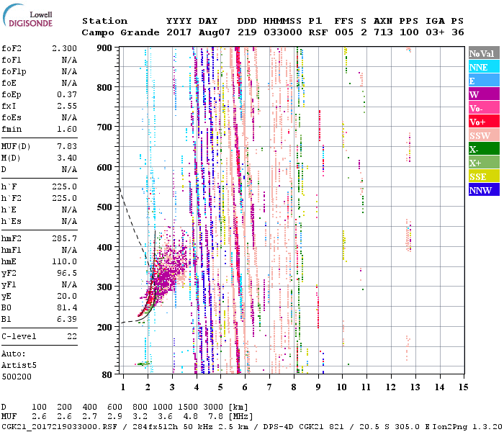Viewport: 504px width, 432px height.
Task: Select the X- dark green legend swatch
Action: [484, 149]
